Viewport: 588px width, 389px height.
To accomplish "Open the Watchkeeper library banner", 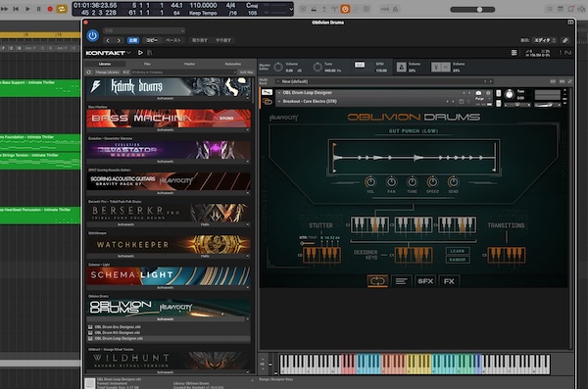I will coord(169,245).
